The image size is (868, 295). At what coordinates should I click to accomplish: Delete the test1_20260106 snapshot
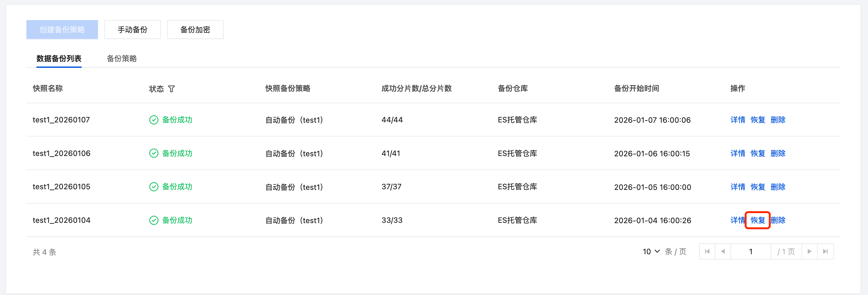coord(778,153)
